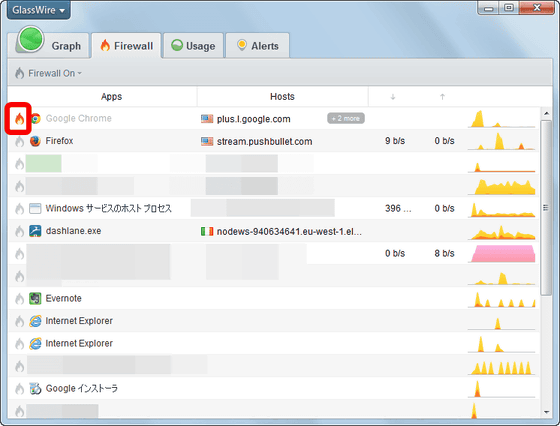Click the flame icon on the Firewall tab
The height and width of the screenshot is (426, 560).
point(105,45)
